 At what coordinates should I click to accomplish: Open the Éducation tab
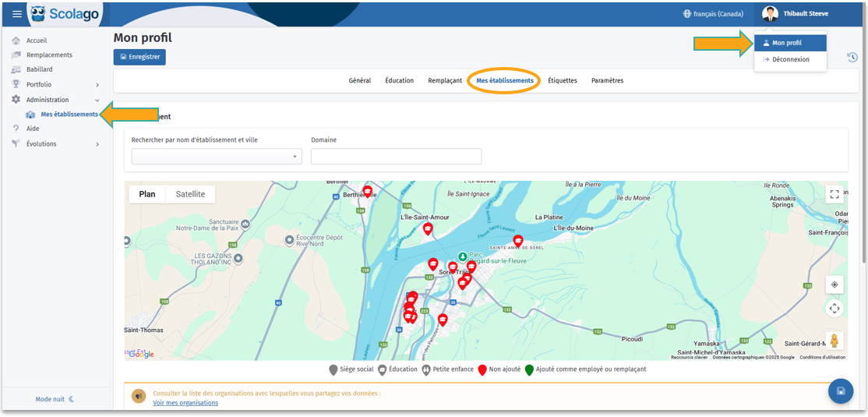coord(399,81)
